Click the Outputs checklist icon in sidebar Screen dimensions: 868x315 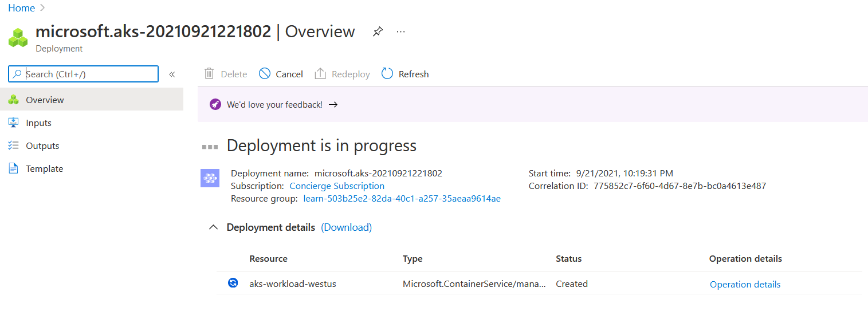point(14,145)
